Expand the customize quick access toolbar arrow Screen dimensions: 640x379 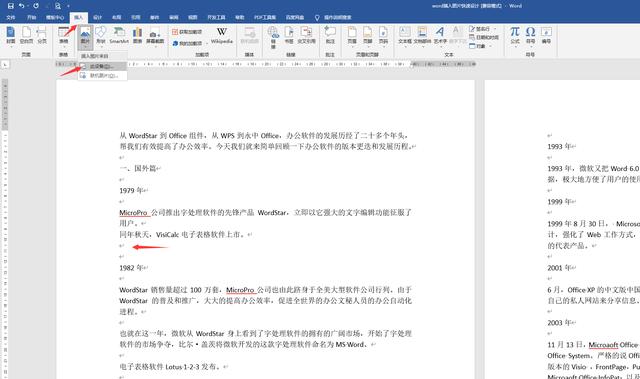[68, 6]
